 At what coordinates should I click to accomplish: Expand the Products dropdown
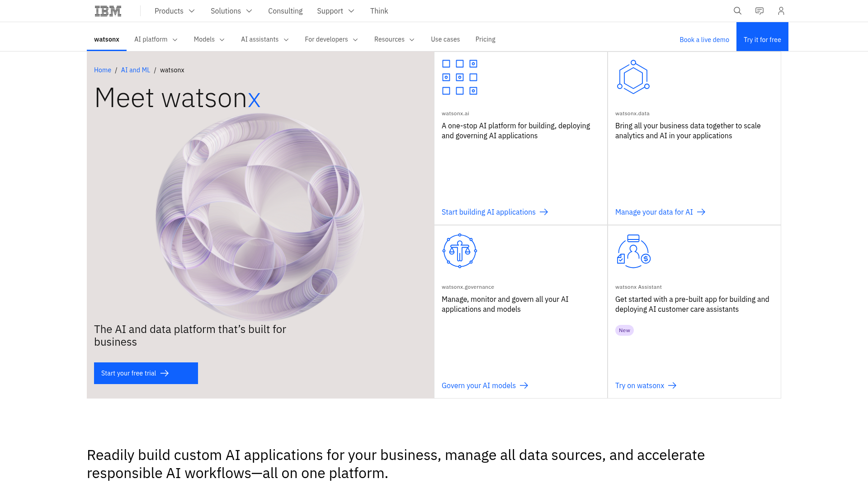pos(175,11)
